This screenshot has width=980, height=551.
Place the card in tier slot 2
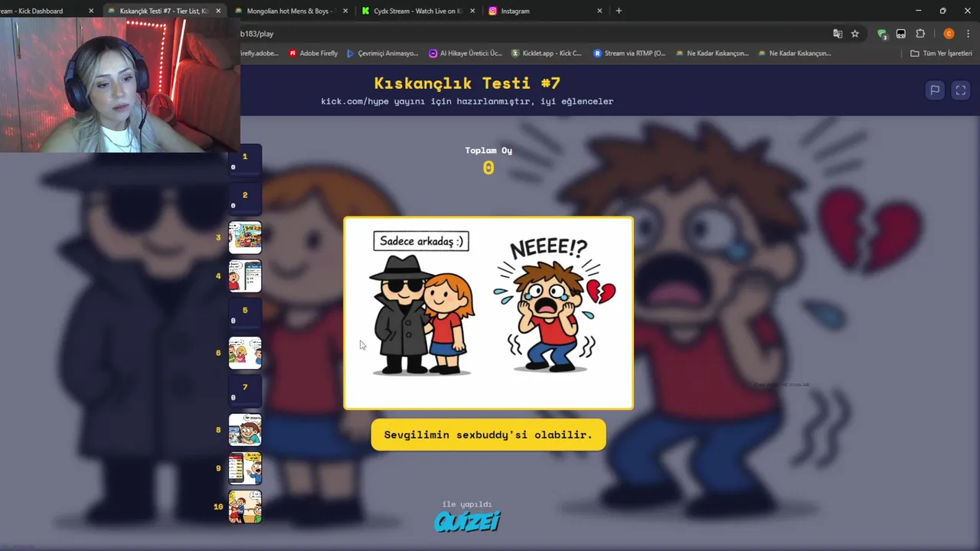[x=245, y=199]
